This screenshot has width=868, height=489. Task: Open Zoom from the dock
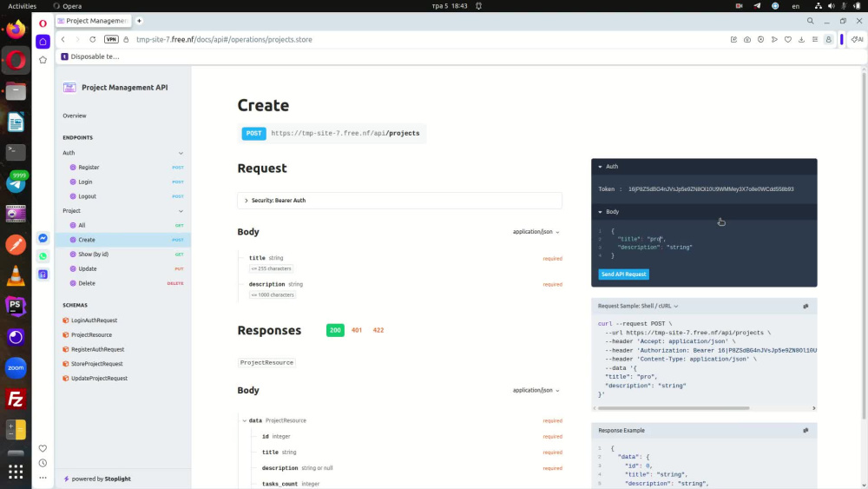point(16,367)
